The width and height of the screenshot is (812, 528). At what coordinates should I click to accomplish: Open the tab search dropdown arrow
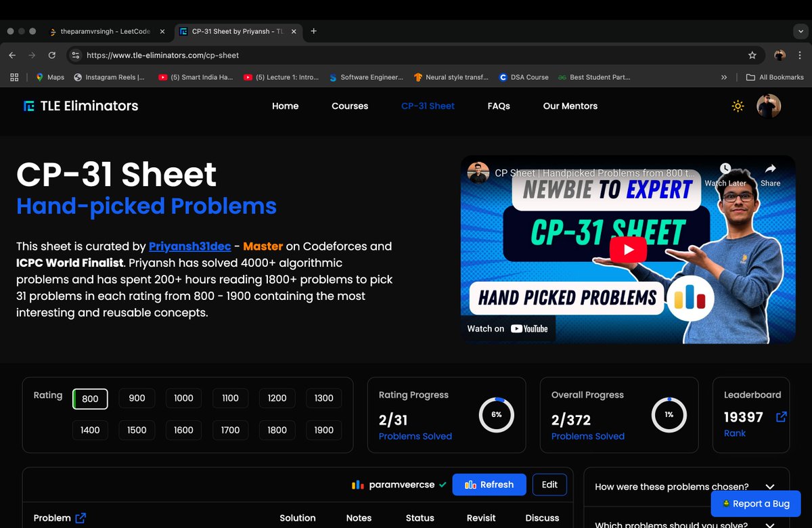800,31
